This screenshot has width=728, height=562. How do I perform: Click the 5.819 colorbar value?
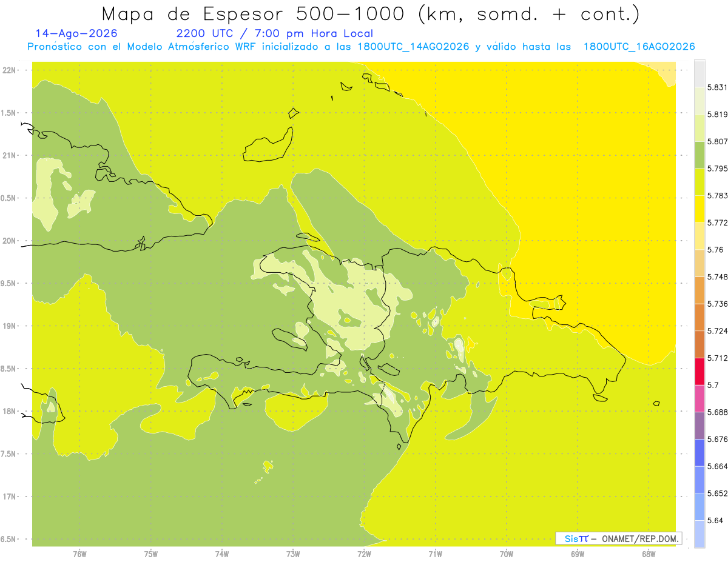(718, 115)
